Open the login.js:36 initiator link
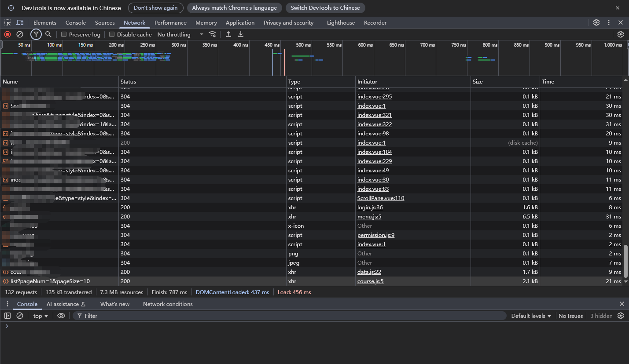Viewport: 629px width, 364px height. coord(370,207)
